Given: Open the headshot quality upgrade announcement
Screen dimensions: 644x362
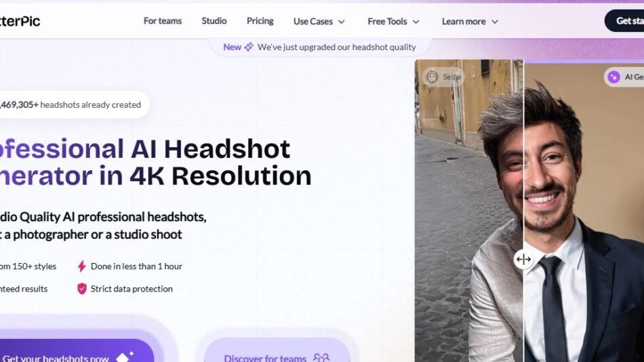Looking at the screenshot, I should point(336,47).
